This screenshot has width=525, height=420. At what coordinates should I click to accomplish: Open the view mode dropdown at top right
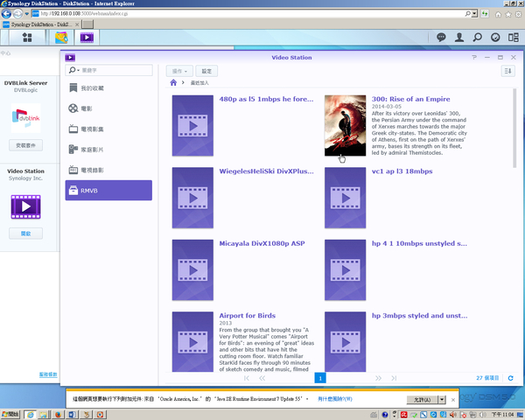(507, 71)
